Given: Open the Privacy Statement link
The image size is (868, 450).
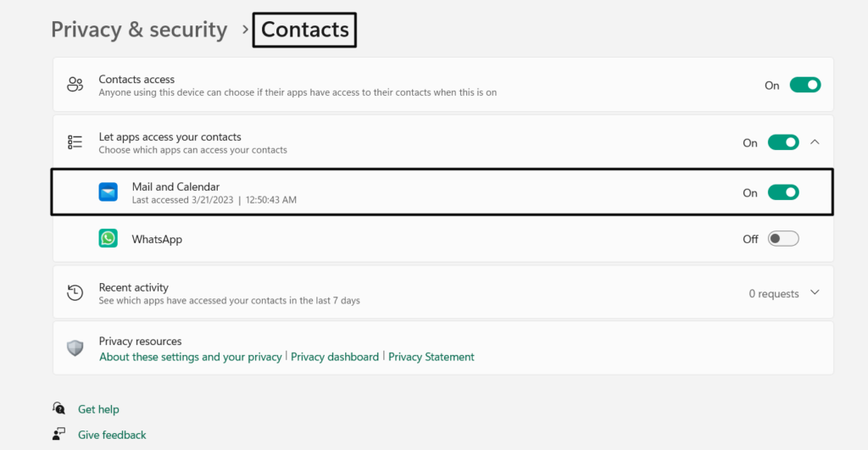Looking at the screenshot, I should pos(431,357).
